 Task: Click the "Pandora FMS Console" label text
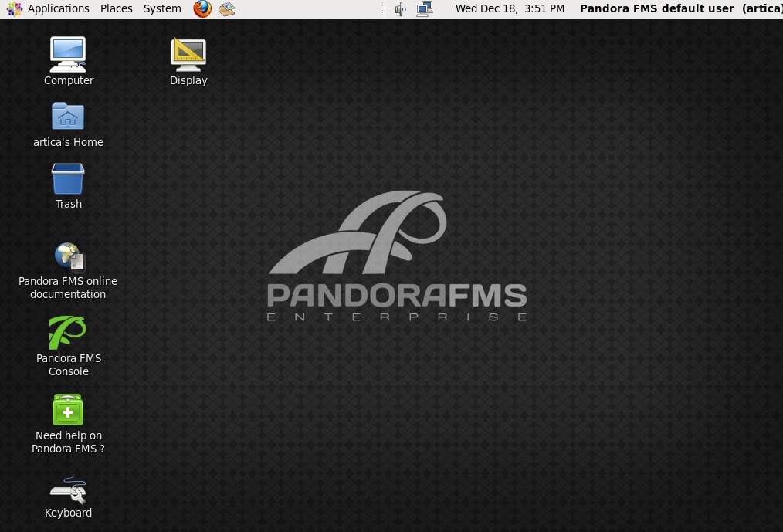coord(69,364)
